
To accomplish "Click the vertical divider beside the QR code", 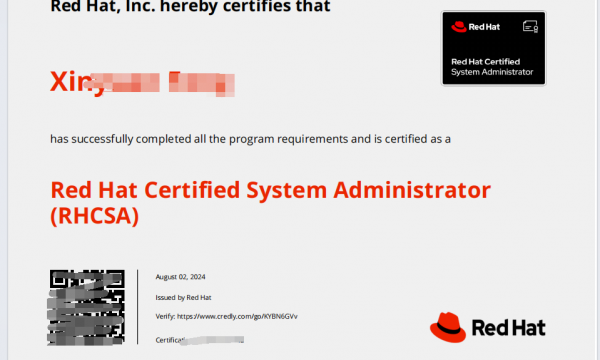I will (x=138, y=307).
